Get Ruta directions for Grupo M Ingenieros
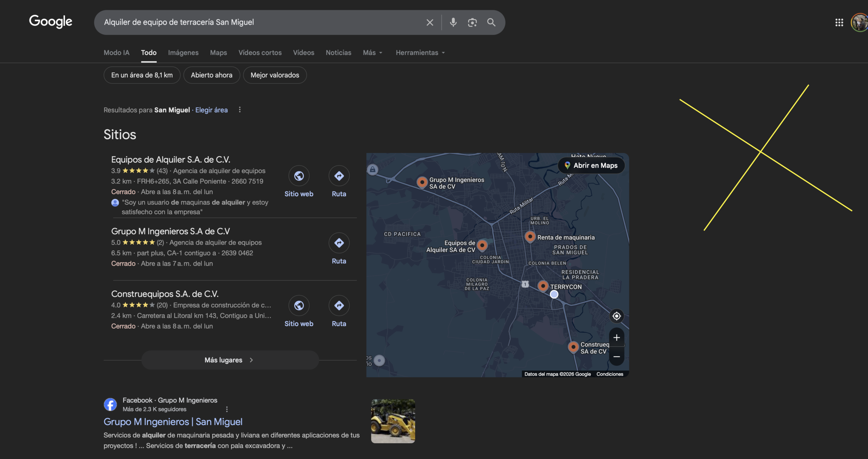The width and height of the screenshot is (868, 459). [339, 243]
